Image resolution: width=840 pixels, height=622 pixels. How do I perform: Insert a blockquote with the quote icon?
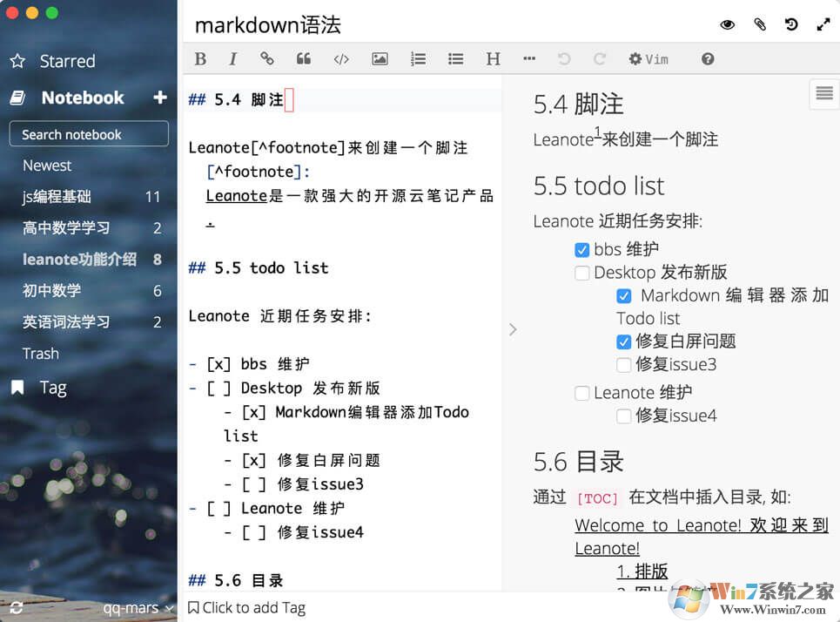coord(304,58)
